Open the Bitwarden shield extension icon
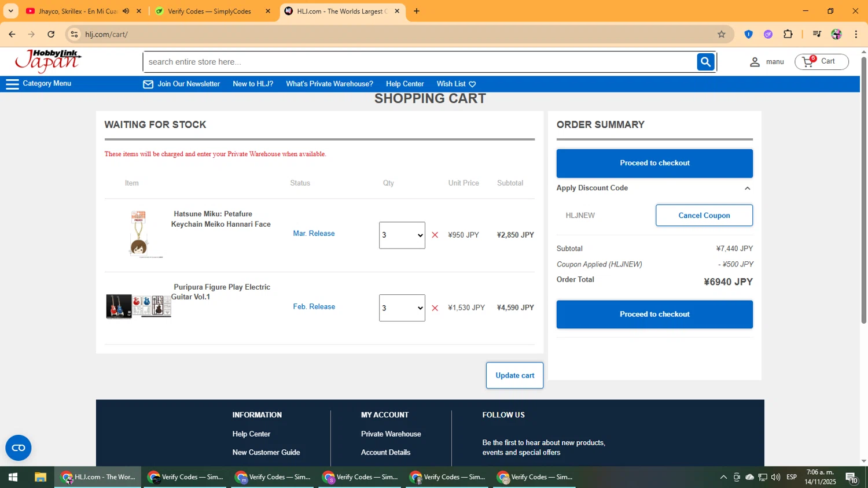 tap(748, 34)
